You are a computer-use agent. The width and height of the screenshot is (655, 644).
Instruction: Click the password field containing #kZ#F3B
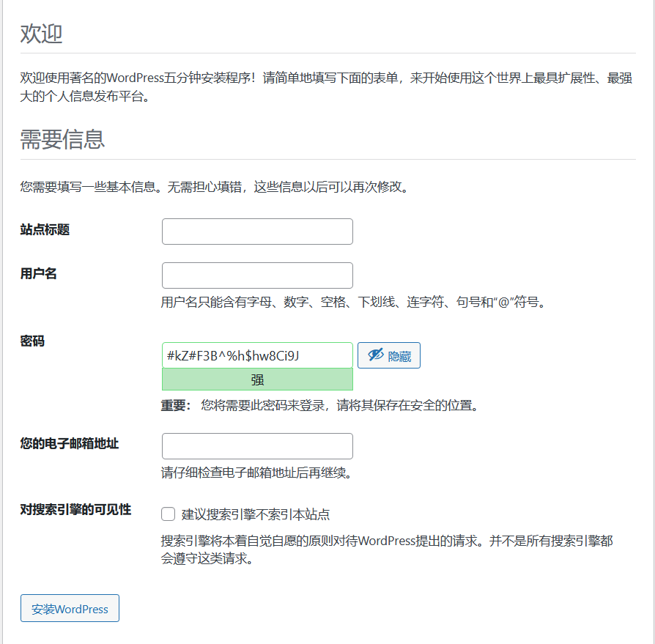(x=257, y=355)
